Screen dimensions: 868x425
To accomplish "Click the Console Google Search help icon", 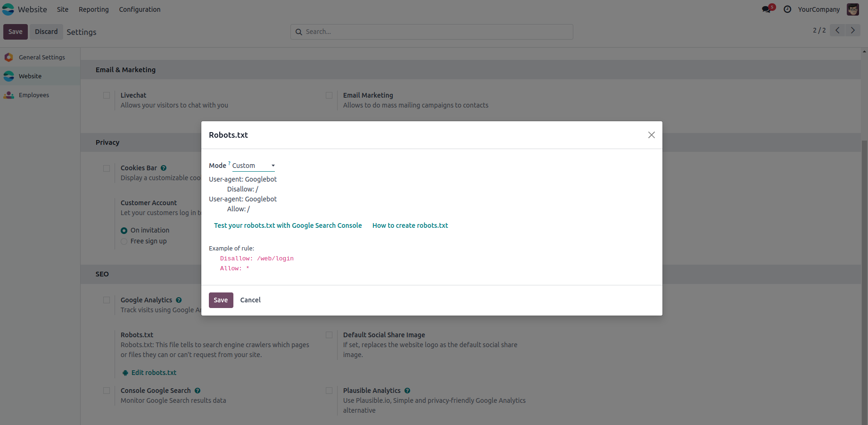I will pos(198,391).
